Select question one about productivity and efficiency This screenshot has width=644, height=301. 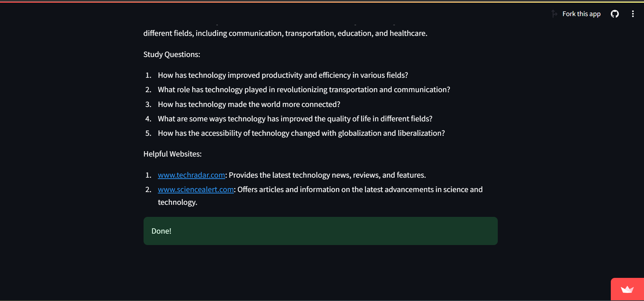pos(283,75)
